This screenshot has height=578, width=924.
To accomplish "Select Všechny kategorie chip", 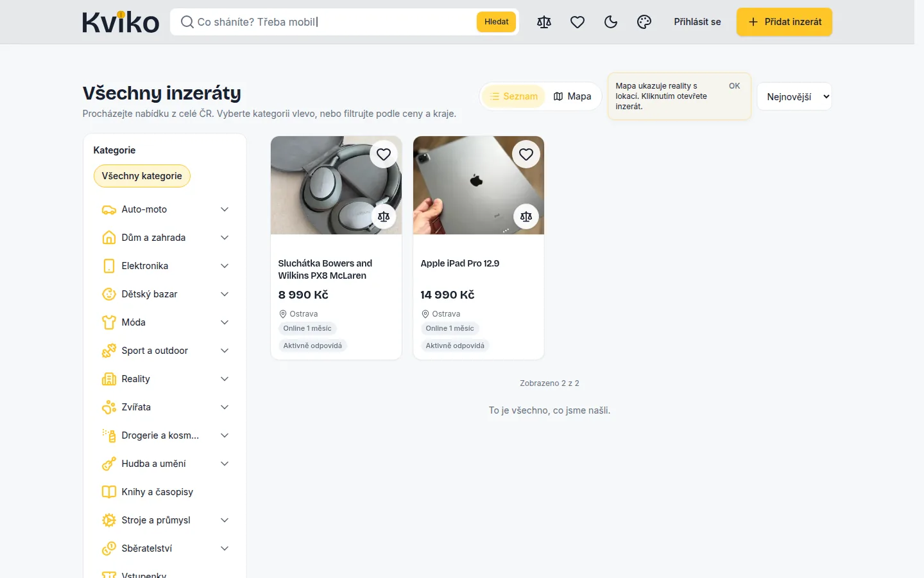I will coord(142,176).
